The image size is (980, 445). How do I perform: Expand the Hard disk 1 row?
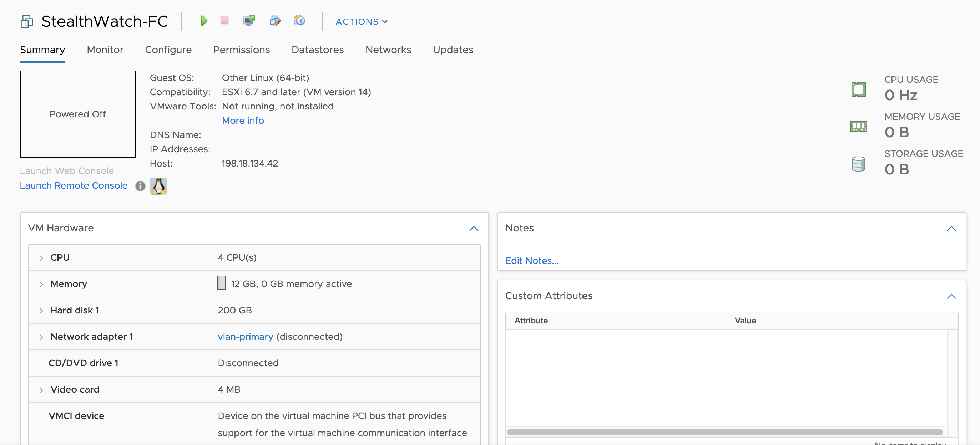pyautogui.click(x=41, y=311)
